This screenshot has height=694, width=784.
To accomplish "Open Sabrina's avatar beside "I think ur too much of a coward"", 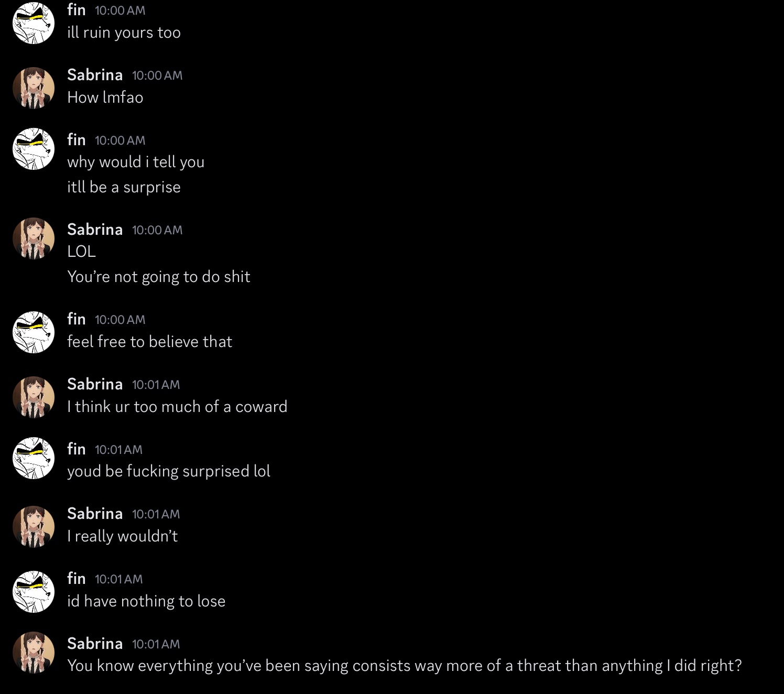I will pyautogui.click(x=34, y=397).
